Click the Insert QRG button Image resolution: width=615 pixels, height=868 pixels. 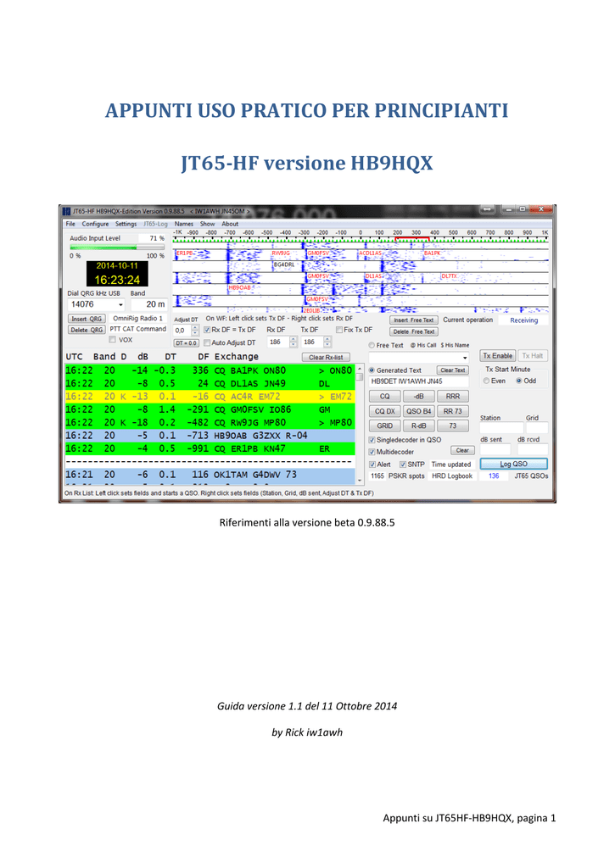click(87, 319)
